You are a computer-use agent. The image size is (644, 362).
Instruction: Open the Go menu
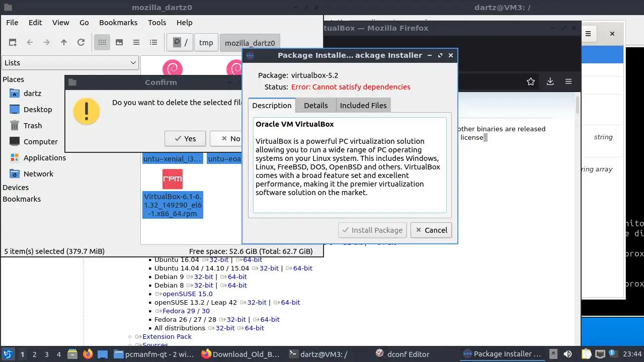click(x=84, y=23)
